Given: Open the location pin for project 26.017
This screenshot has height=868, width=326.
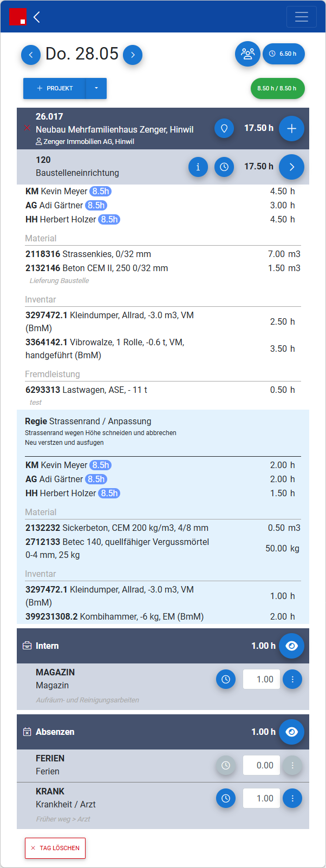Looking at the screenshot, I should [224, 128].
